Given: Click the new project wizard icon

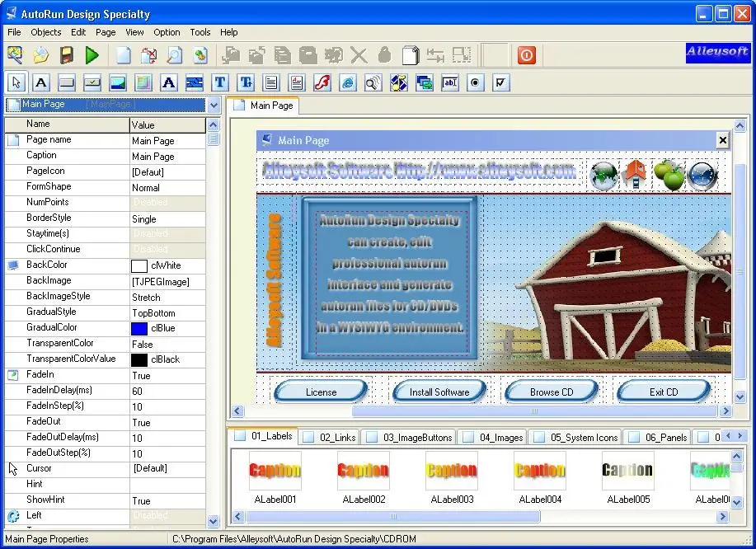Looking at the screenshot, I should click(15, 55).
